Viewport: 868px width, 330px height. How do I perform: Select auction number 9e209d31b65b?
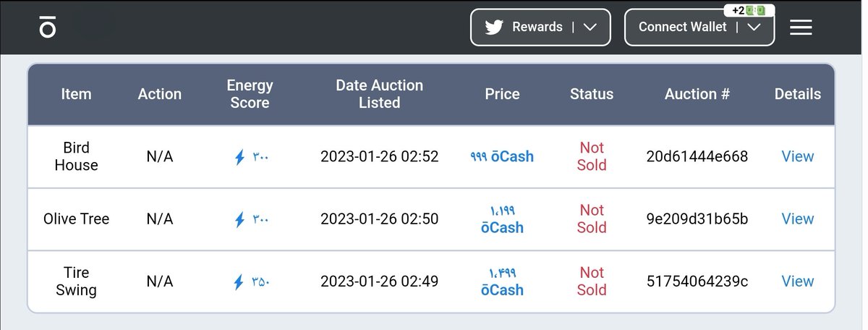click(x=697, y=219)
